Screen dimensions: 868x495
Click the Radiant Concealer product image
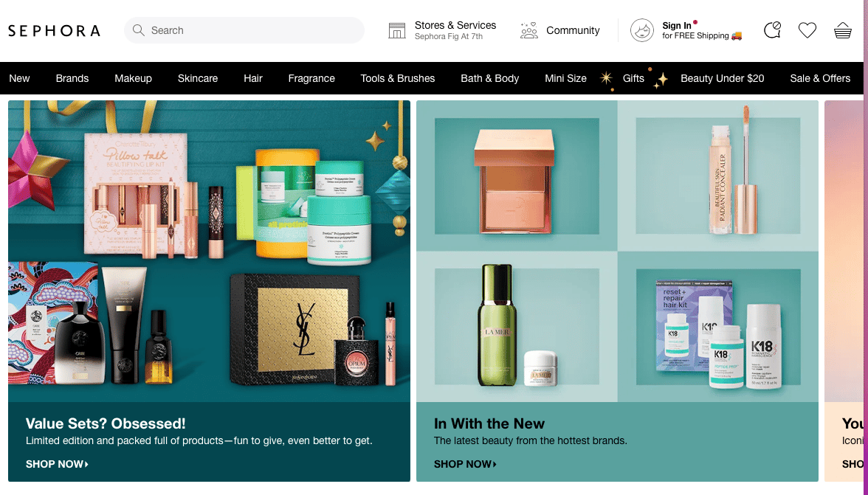734,170
